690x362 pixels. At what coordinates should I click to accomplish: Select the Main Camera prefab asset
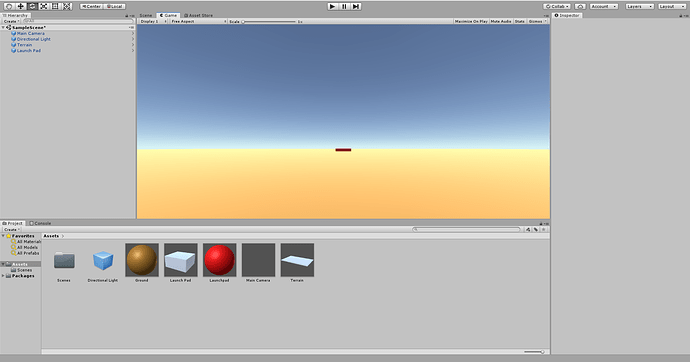(x=258, y=260)
